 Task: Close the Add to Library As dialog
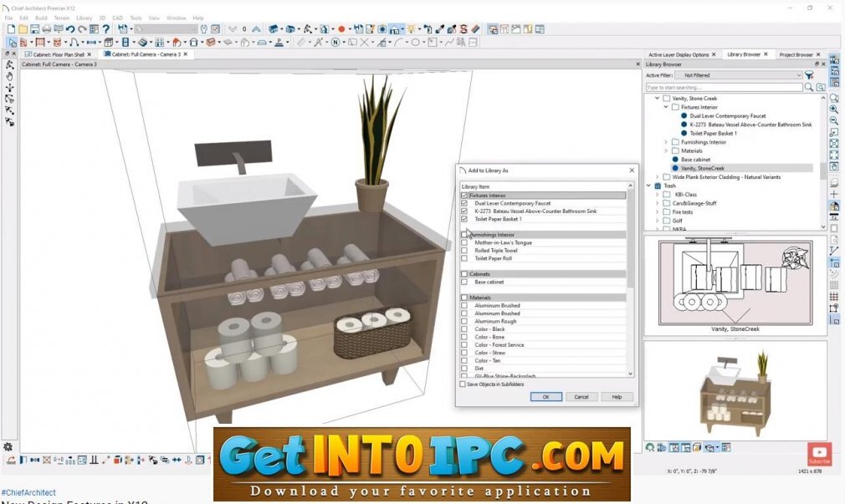pyautogui.click(x=632, y=171)
